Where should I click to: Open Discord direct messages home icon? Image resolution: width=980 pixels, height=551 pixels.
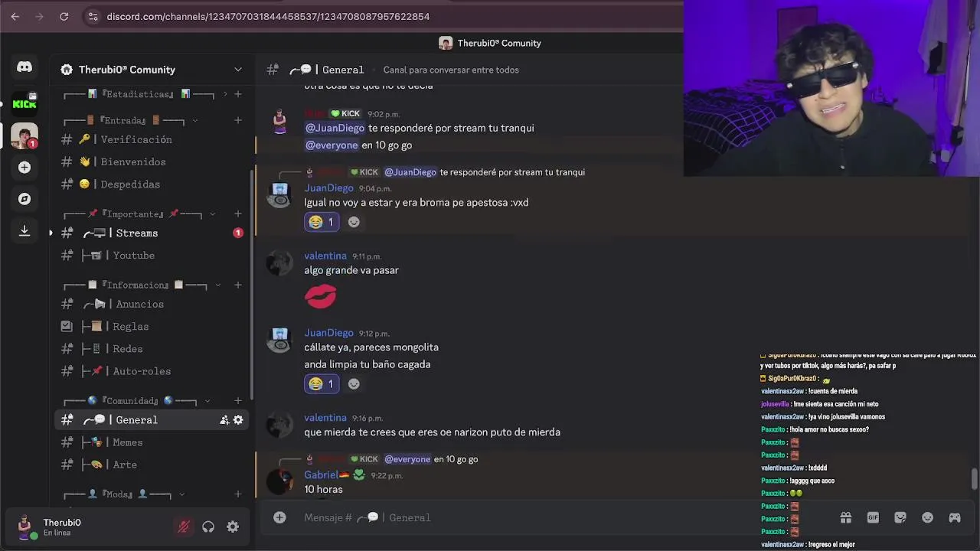pos(24,67)
